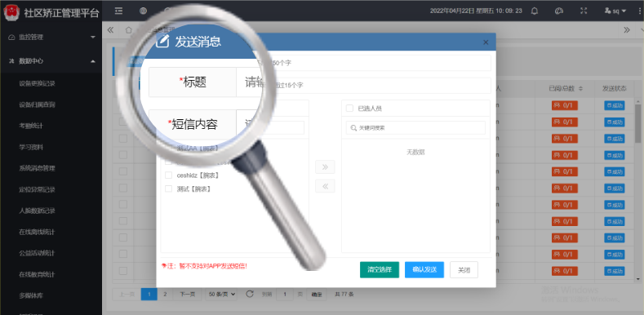Open 人脸数据记录 in the sidebar
Screen dimensions: 644x315
[37, 211]
